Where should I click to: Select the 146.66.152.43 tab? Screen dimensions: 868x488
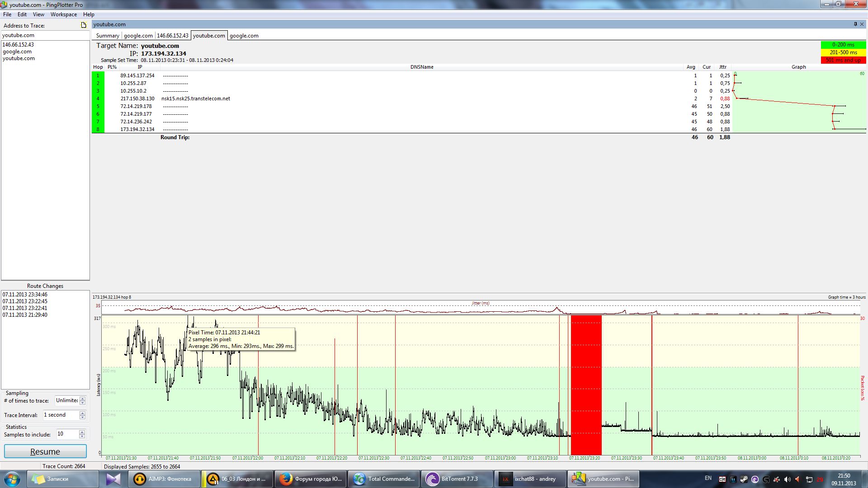(x=172, y=36)
